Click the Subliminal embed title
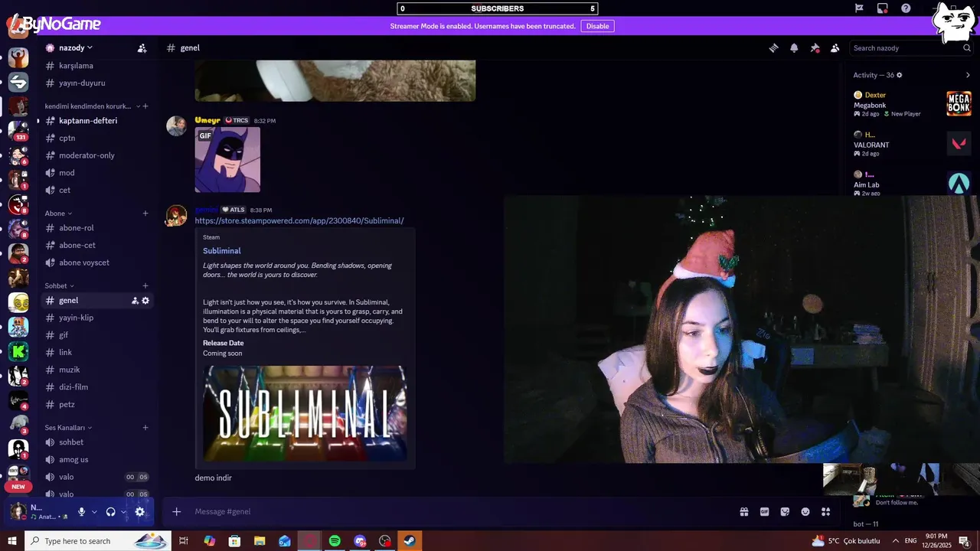 [221, 251]
